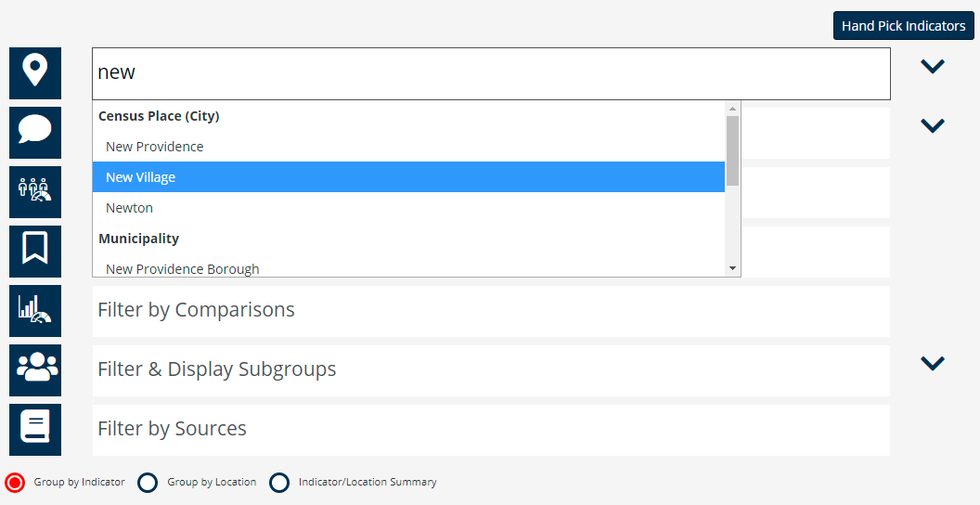Select Group by Location option
The width and height of the screenshot is (980, 505).
coord(148,483)
